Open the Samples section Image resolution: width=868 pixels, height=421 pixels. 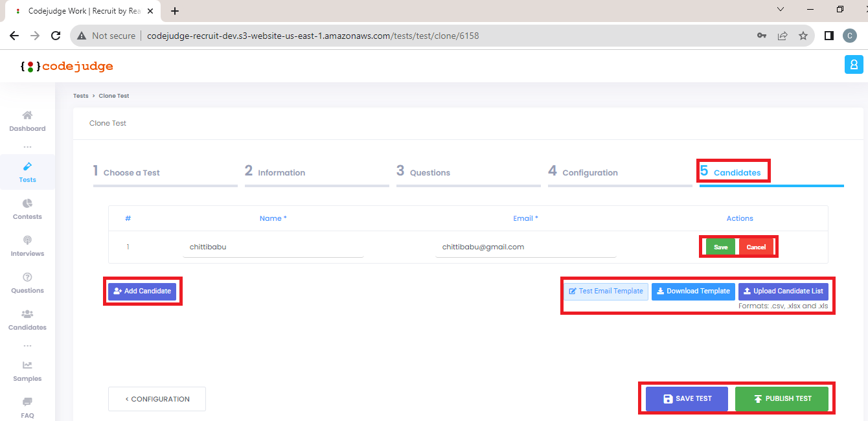27,370
